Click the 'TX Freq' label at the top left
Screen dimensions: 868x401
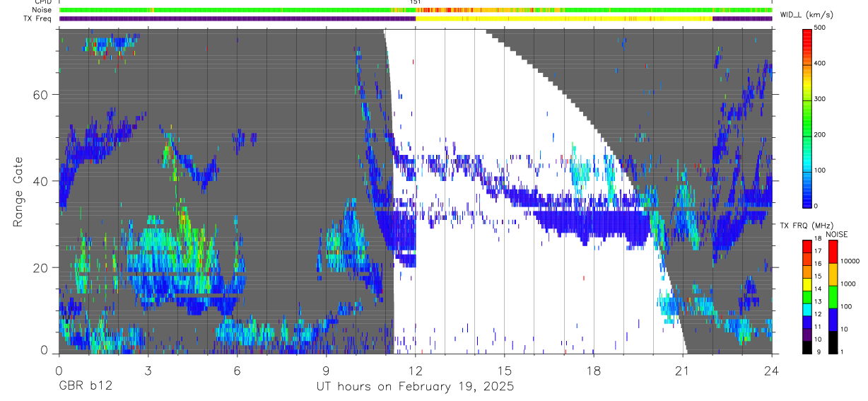pos(37,18)
